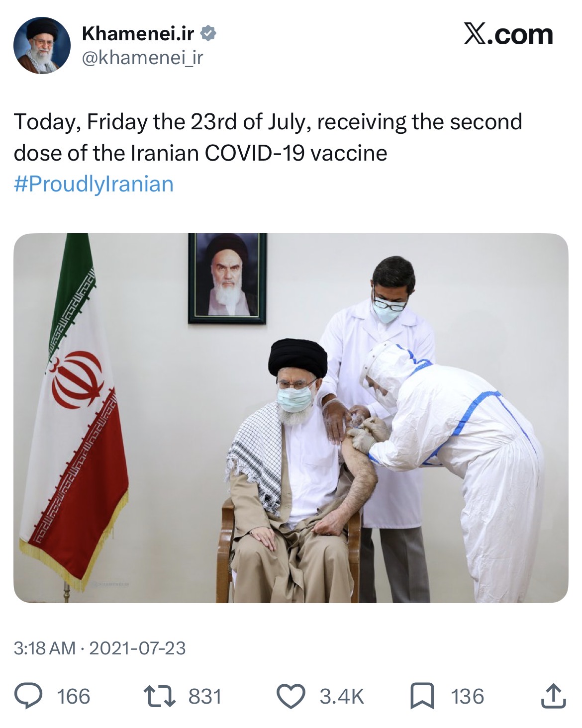Screen dimensions: 582x728
Task: Click the 166 replies count
Action: pyautogui.click(x=74, y=696)
